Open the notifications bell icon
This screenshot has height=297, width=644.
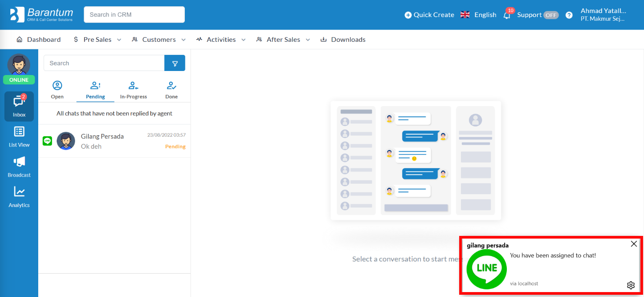507,15
